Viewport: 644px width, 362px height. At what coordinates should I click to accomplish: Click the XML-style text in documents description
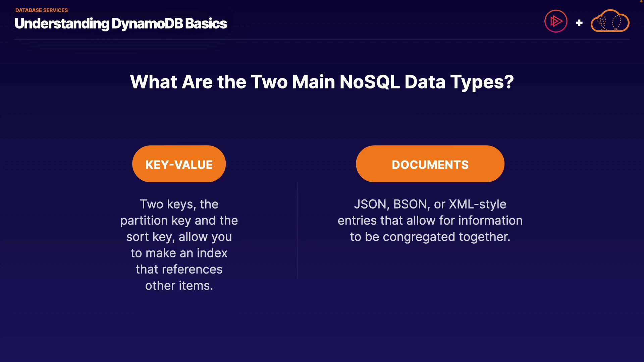coord(477,204)
